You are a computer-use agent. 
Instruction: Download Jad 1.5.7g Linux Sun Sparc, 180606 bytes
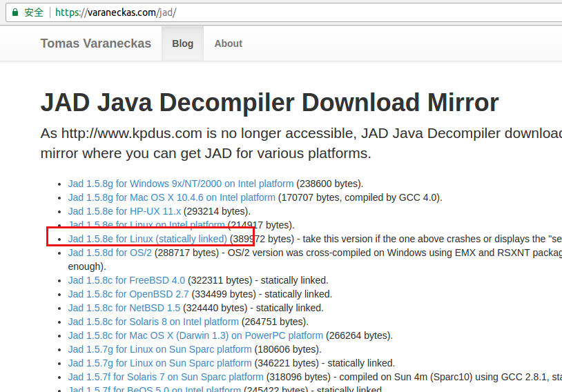[160, 349]
